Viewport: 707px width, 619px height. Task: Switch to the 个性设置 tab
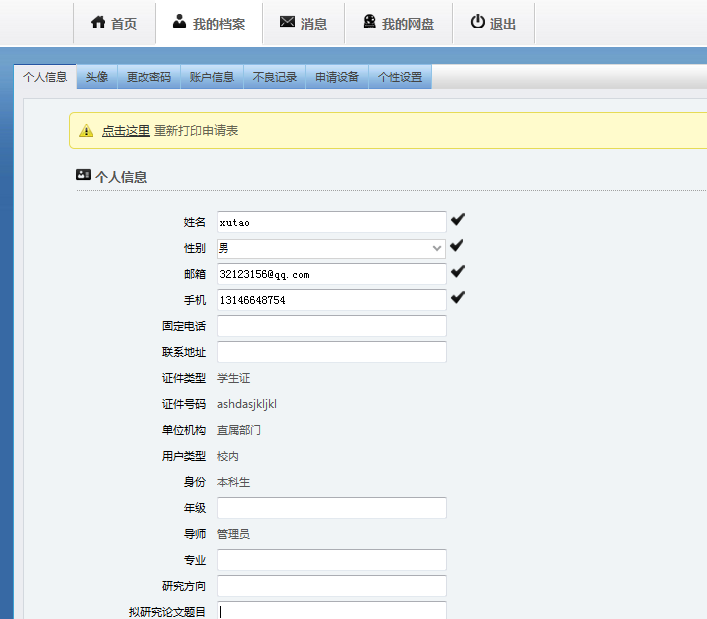click(x=400, y=77)
